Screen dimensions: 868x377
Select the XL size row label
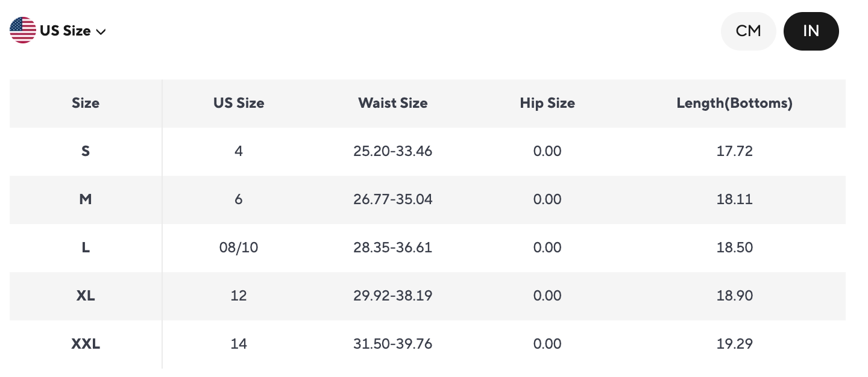coord(86,296)
